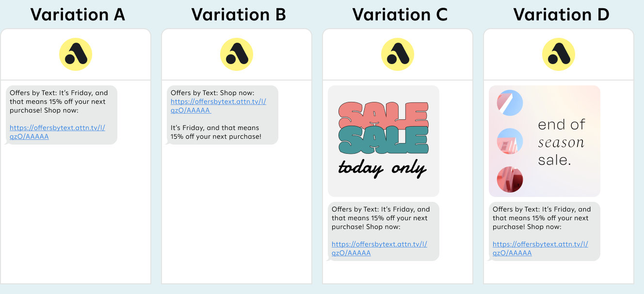Viewport: 644px width, 294px height.
Task: Click the Variation C yellow logo avatar
Action: pos(398,54)
